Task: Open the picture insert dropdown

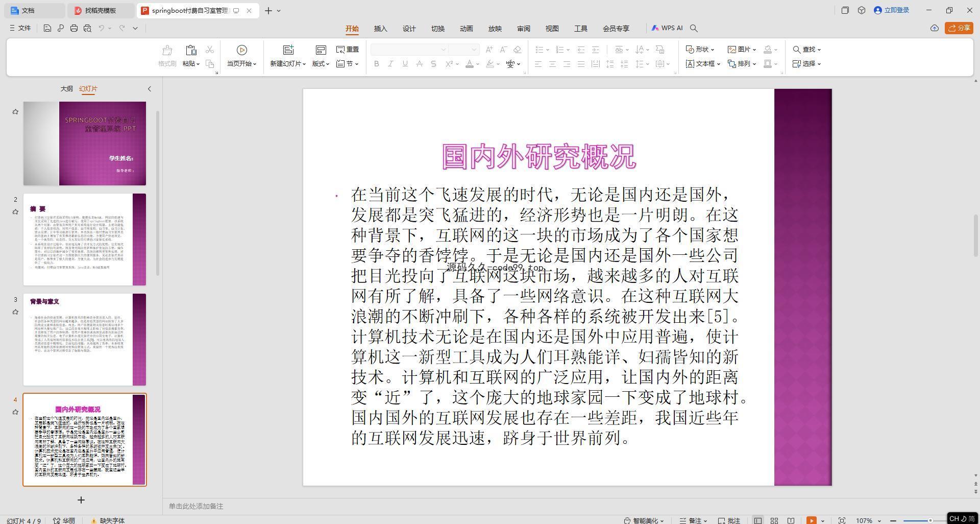Action: (x=742, y=50)
